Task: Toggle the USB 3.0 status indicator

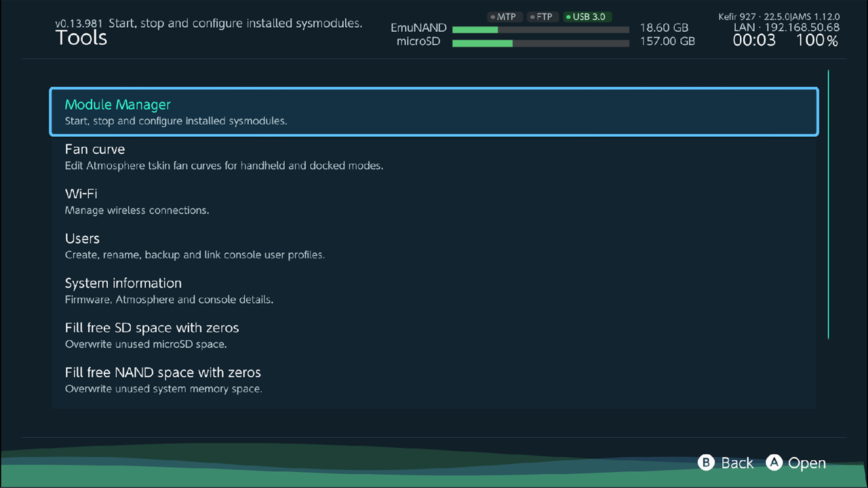Action: [x=587, y=16]
